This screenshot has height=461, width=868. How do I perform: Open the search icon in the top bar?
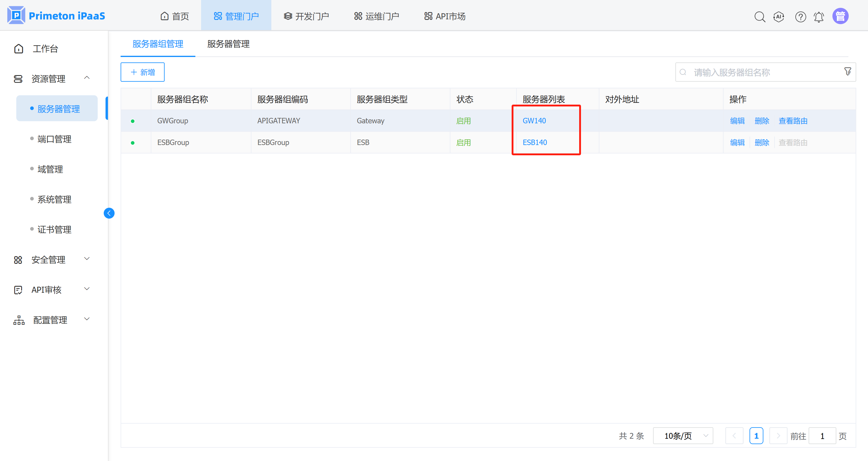[x=760, y=16]
